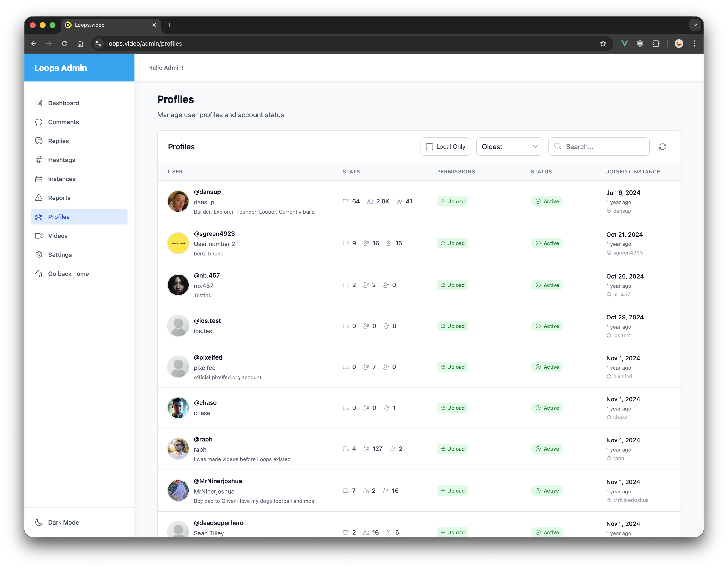The width and height of the screenshot is (728, 569).
Task: Enable the Local Only checkbox
Action: [430, 147]
